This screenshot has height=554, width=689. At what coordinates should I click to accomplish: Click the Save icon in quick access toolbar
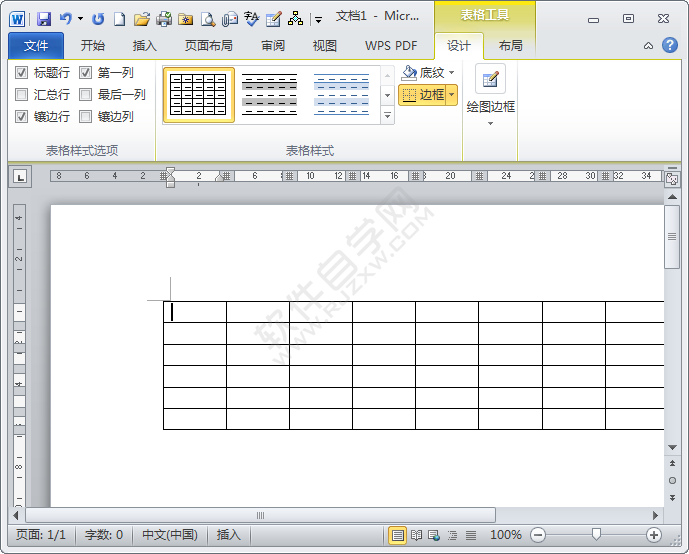43,18
